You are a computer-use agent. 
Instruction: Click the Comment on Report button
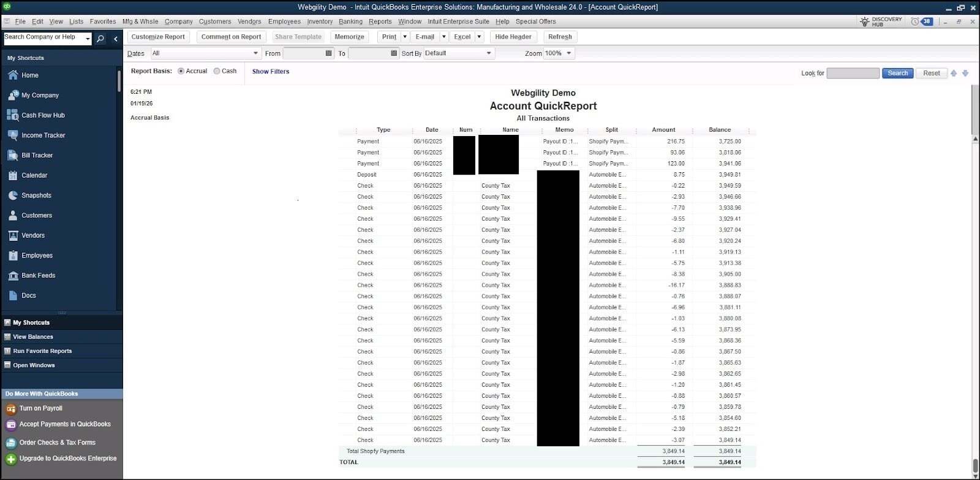pos(231,37)
